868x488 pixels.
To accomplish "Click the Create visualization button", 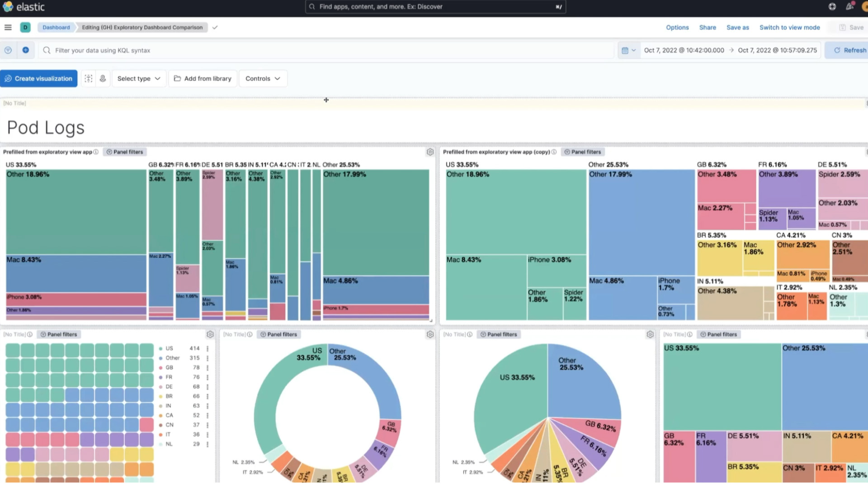I will pos(38,78).
